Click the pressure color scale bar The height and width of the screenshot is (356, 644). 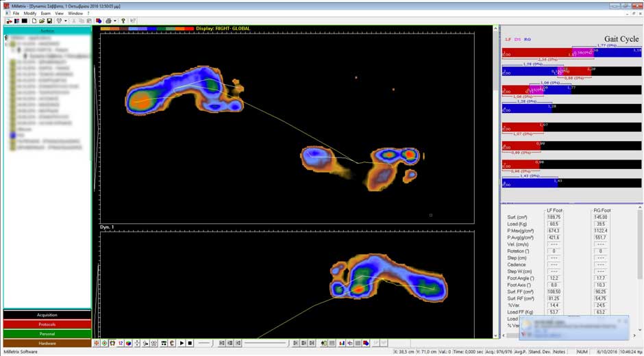147,29
